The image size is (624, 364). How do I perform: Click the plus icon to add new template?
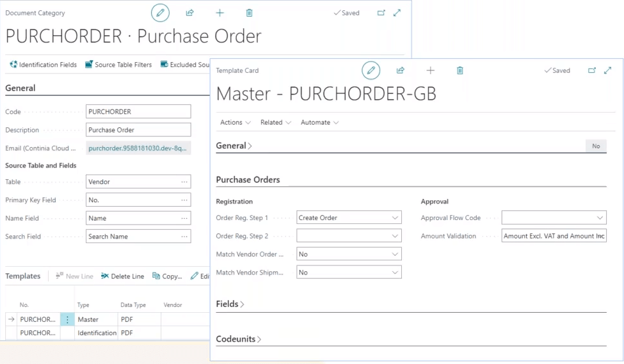430,70
